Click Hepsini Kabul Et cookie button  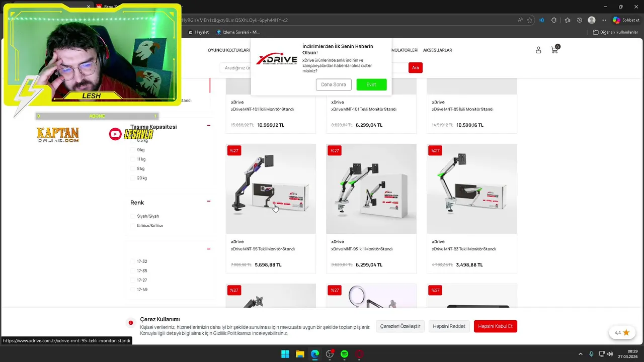point(496,326)
